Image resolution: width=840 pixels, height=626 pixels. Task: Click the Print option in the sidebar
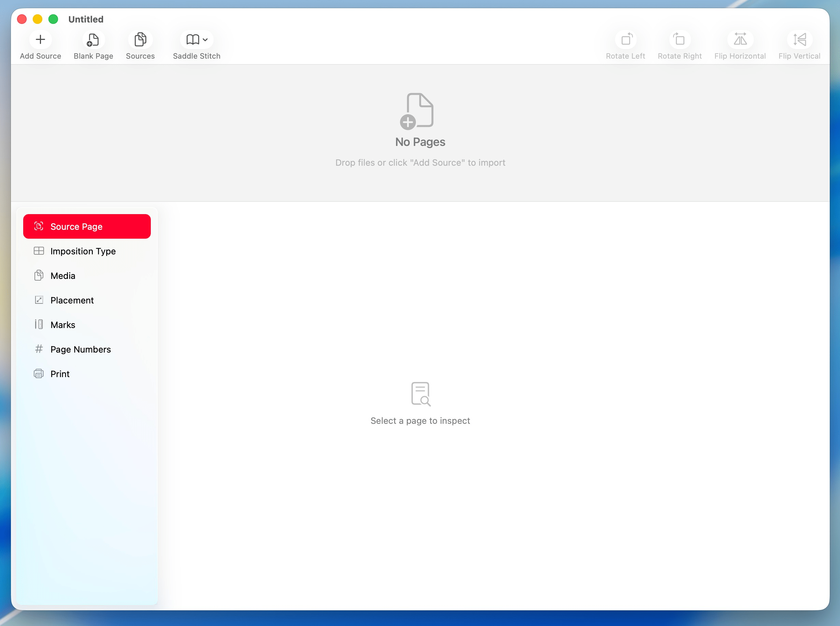[60, 373]
